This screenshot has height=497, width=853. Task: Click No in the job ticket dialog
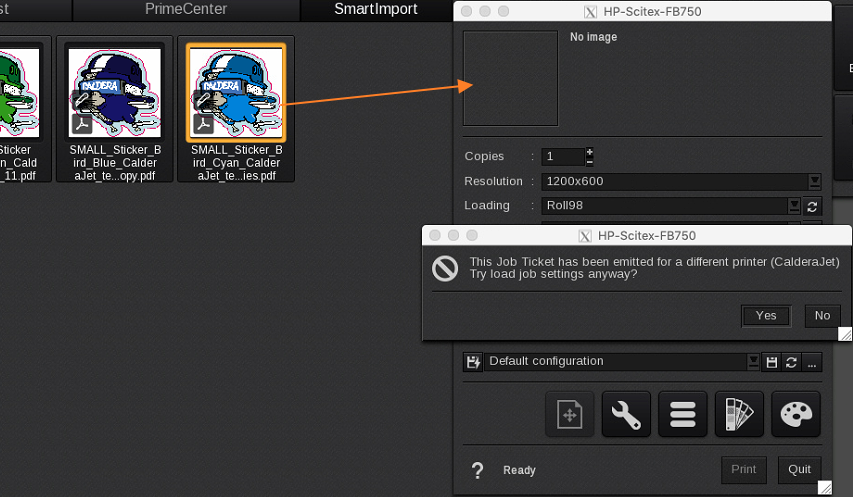click(822, 316)
